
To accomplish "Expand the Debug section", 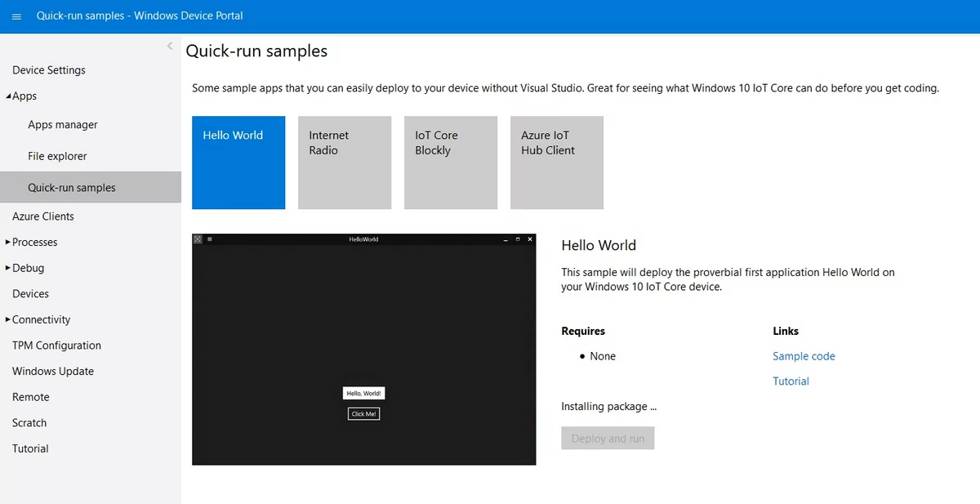I will point(8,268).
